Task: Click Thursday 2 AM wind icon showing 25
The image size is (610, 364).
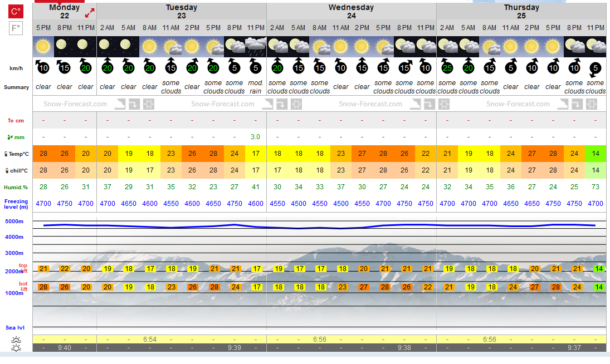Action: pos(447,67)
